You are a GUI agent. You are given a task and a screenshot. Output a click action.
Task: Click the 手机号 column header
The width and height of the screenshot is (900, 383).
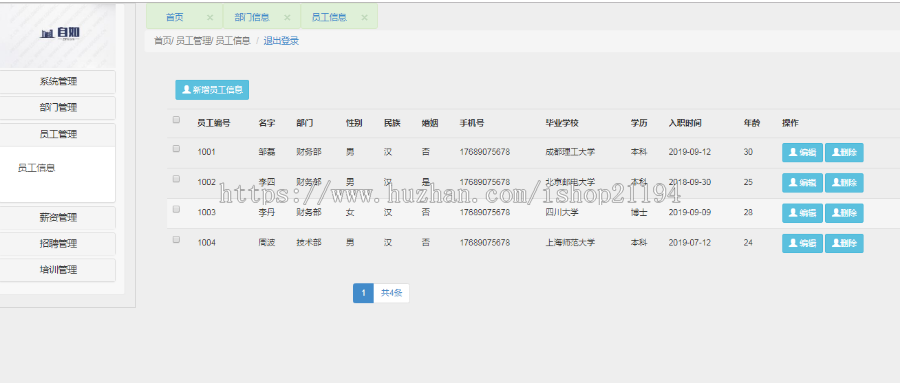click(x=472, y=123)
